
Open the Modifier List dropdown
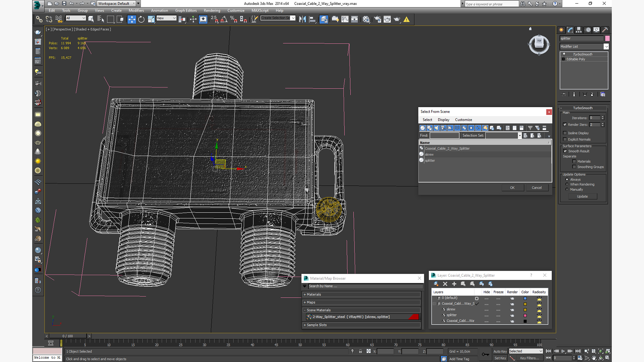click(x=606, y=47)
